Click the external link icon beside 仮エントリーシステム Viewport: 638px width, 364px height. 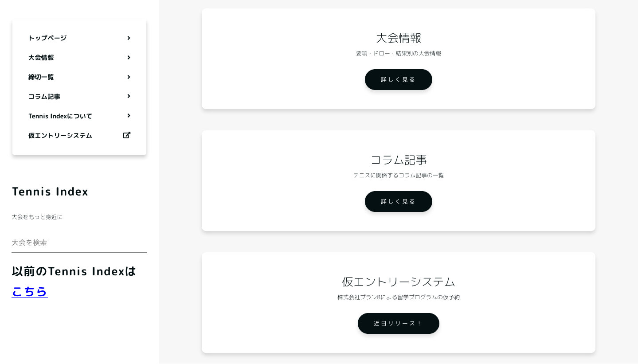click(127, 135)
